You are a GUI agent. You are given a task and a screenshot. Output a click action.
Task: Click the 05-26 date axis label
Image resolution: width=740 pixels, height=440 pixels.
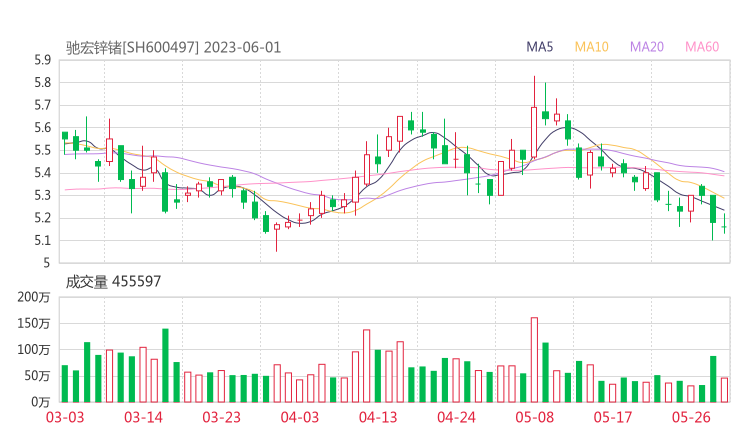pyautogui.click(x=691, y=417)
